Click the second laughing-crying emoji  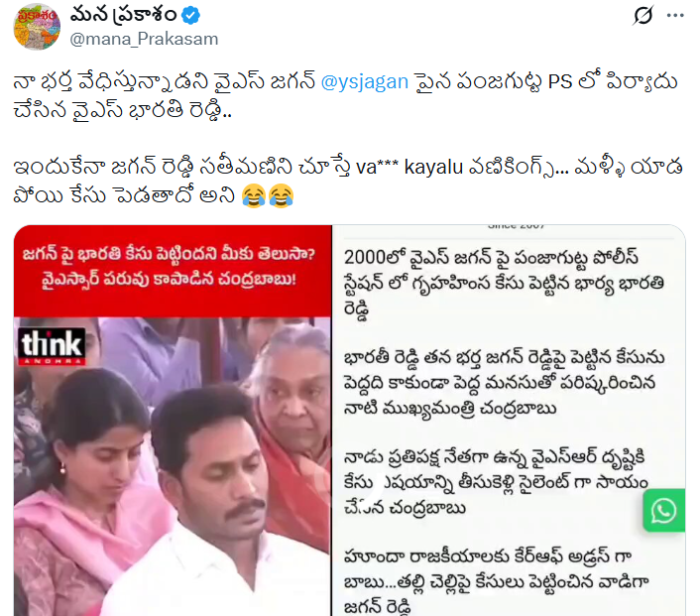[281, 195]
